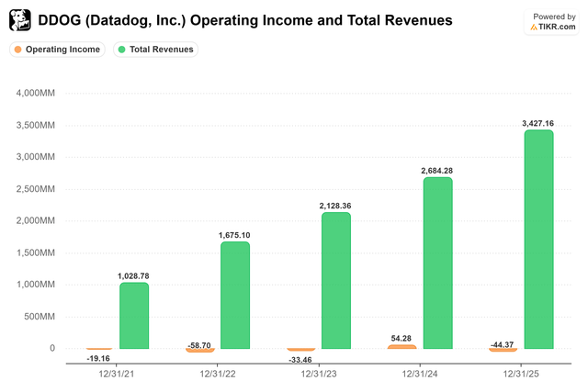
Task: Select the 12/31/21 orange operating income bar
Action: click(99, 349)
